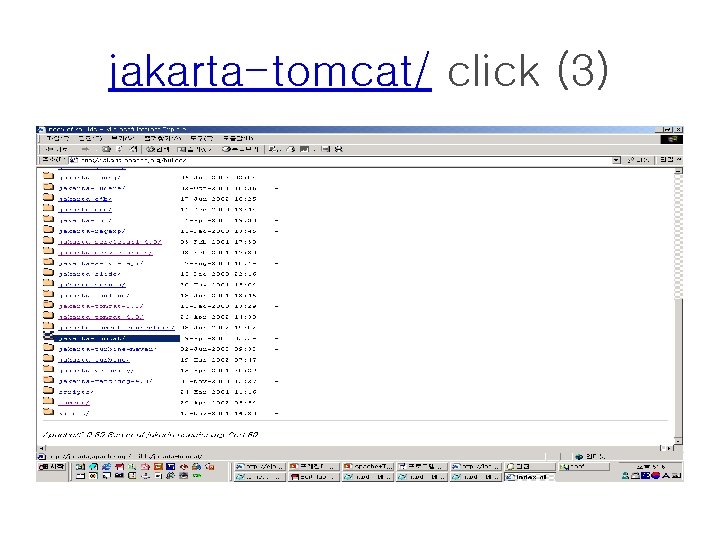Viewport: 720px width, 540px height.
Task: Expand the address bar dropdown arrow
Action: [616, 160]
